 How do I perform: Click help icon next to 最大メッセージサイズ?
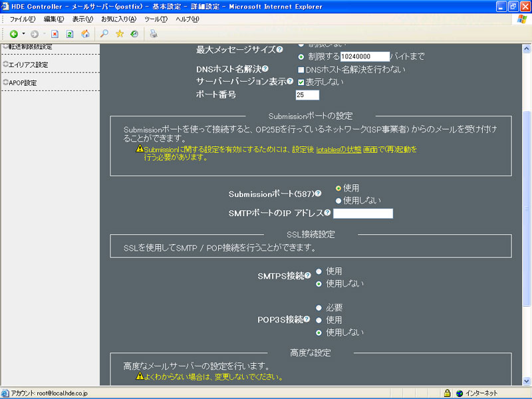(279, 49)
